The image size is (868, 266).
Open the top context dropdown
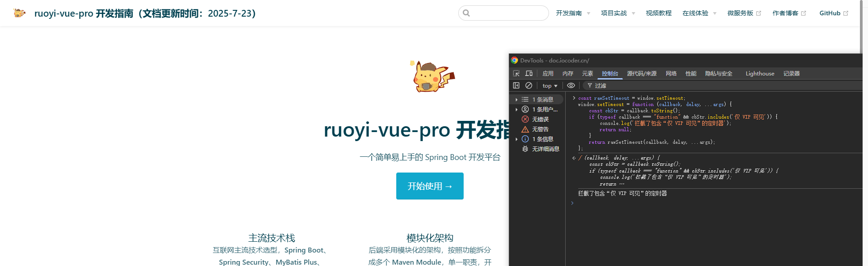[549, 86]
